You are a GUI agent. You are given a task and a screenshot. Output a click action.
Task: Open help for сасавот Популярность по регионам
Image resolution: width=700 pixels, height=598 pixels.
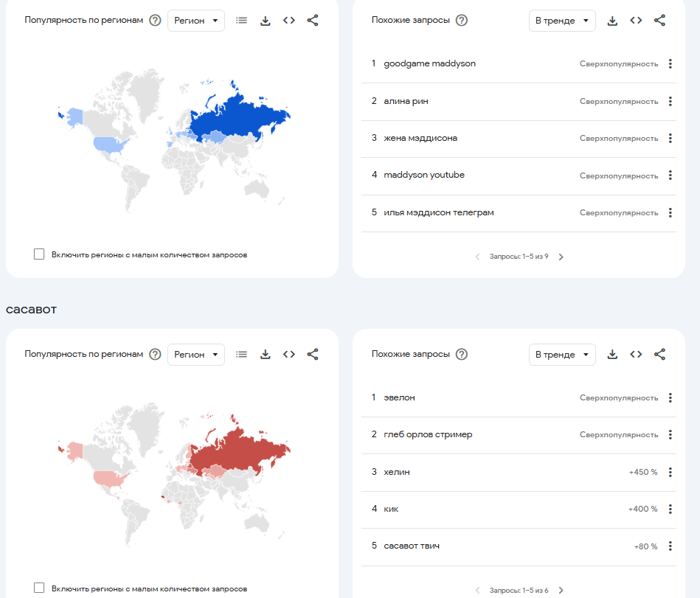155,355
